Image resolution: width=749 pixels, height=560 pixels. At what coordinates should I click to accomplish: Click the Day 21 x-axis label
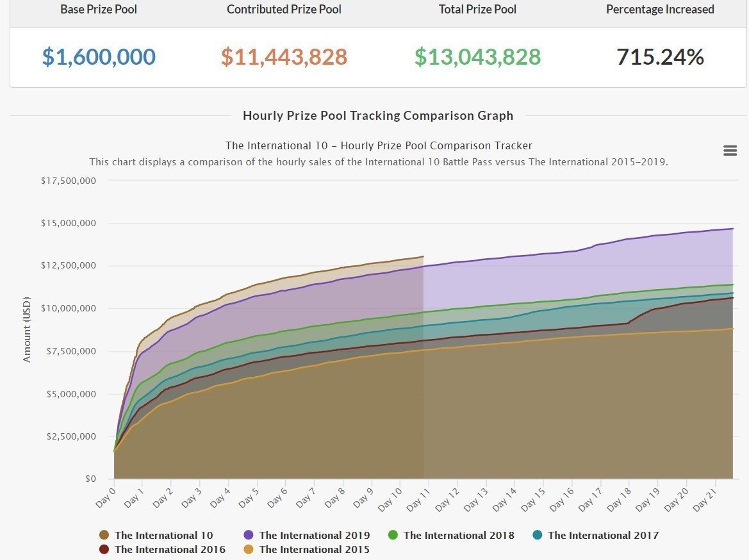[705, 500]
